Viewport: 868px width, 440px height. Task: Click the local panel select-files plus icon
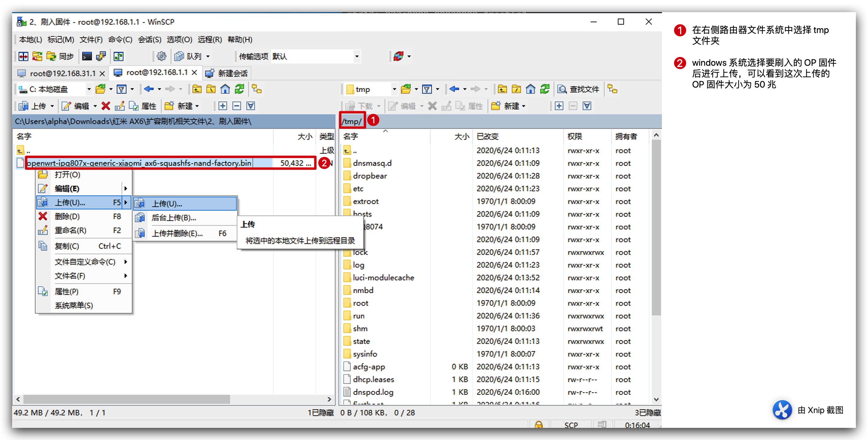222,106
